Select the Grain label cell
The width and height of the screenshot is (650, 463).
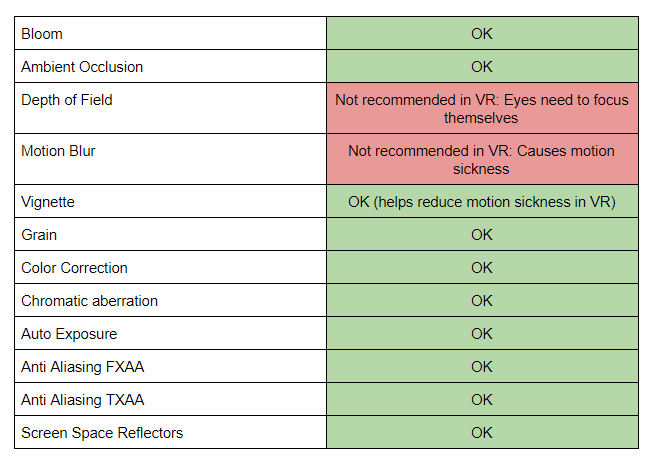coord(39,235)
